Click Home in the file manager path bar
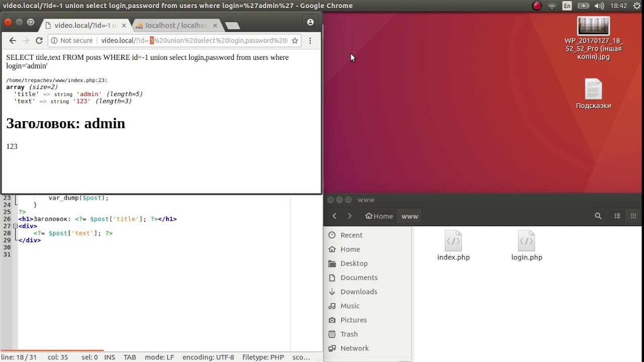This screenshot has width=644, height=362. pyautogui.click(x=379, y=216)
